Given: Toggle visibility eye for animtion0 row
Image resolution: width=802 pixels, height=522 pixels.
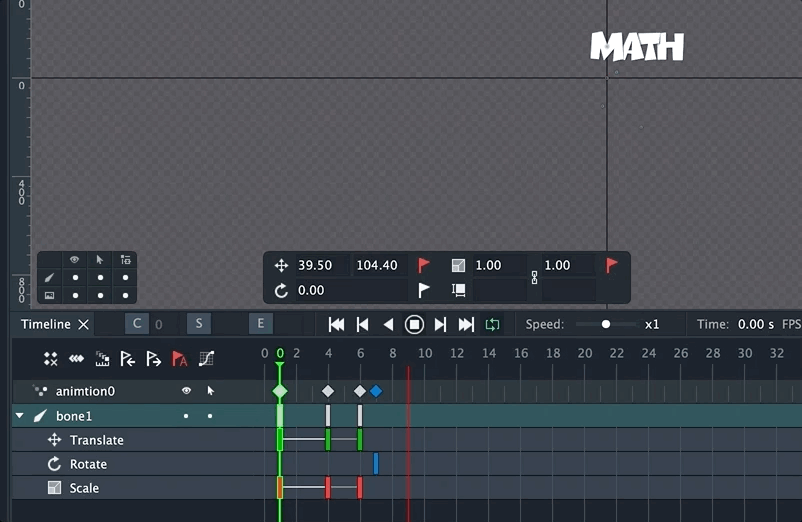Looking at the screenshot, I should 186,391.
